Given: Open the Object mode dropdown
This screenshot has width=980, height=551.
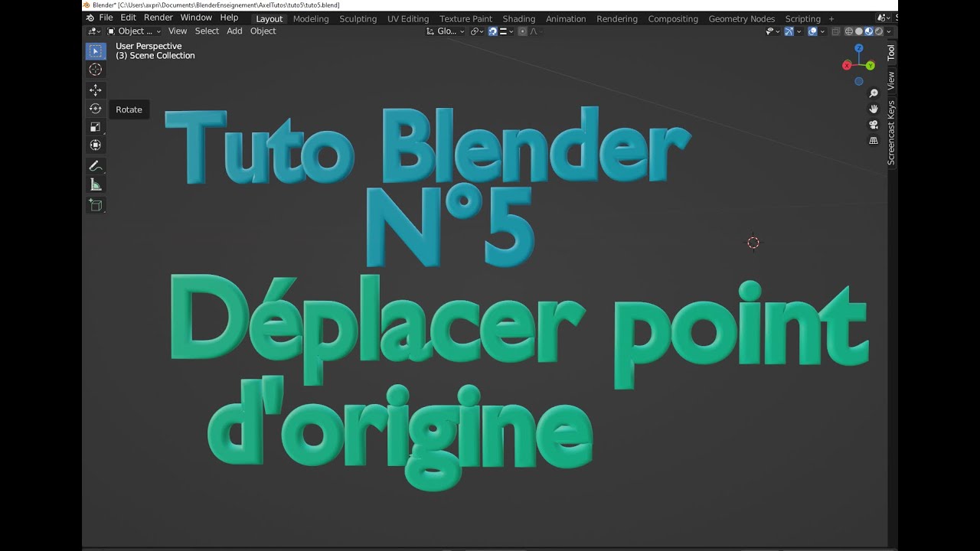Looking at the screenshot, I should pyautogui.click(x=133, y=31).
